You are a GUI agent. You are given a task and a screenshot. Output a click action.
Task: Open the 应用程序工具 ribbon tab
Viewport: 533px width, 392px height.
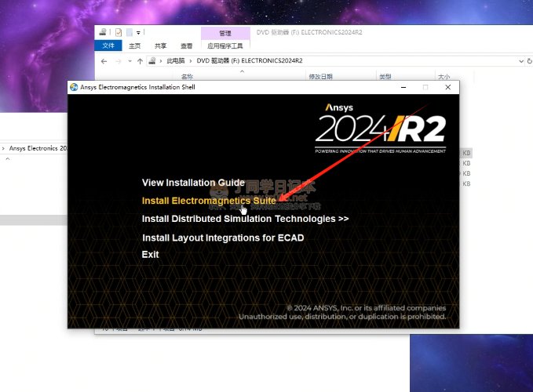click(x=225, y=45)
